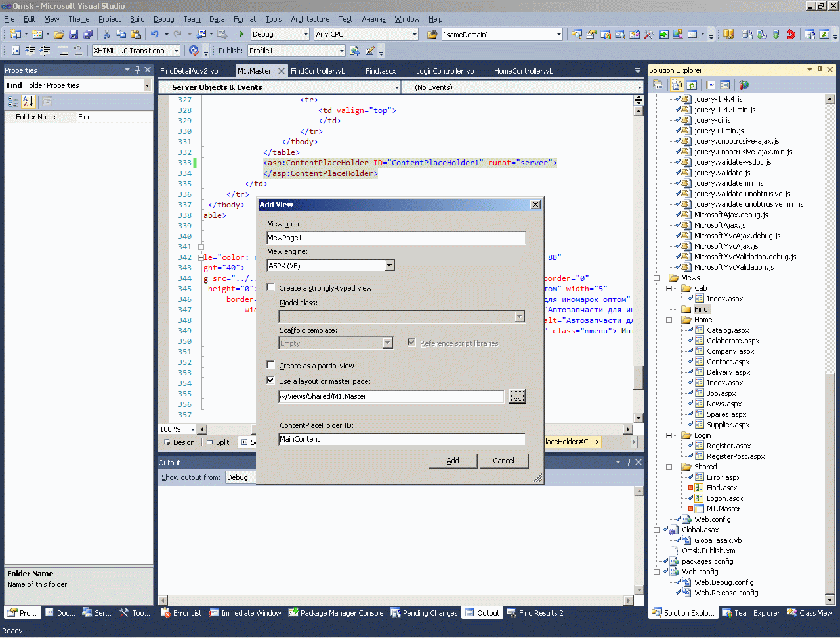The width and height of the screenshot is (840, 638).
Task: Open the View engine ASPX (VB) dropdown
Action: [x=389, y=266]
